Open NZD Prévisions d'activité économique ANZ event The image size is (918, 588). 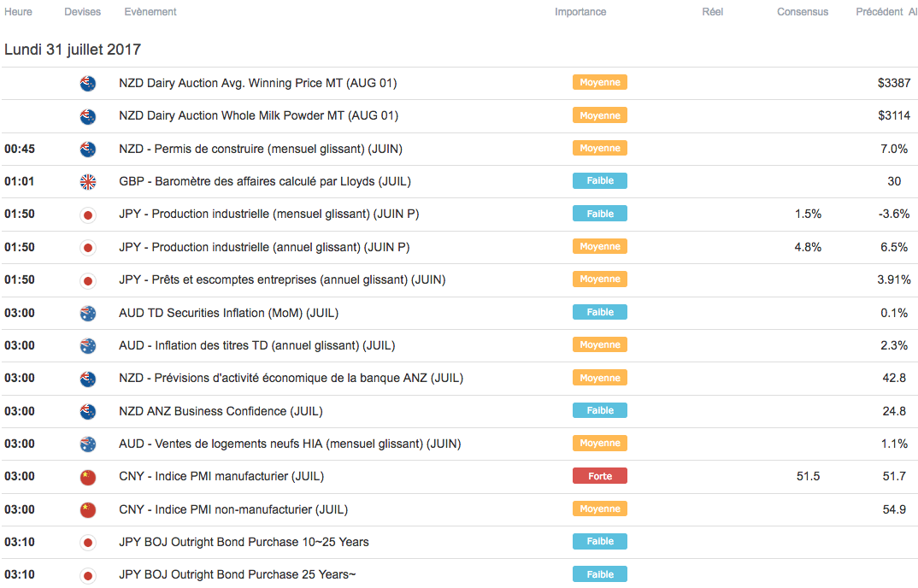291,378
